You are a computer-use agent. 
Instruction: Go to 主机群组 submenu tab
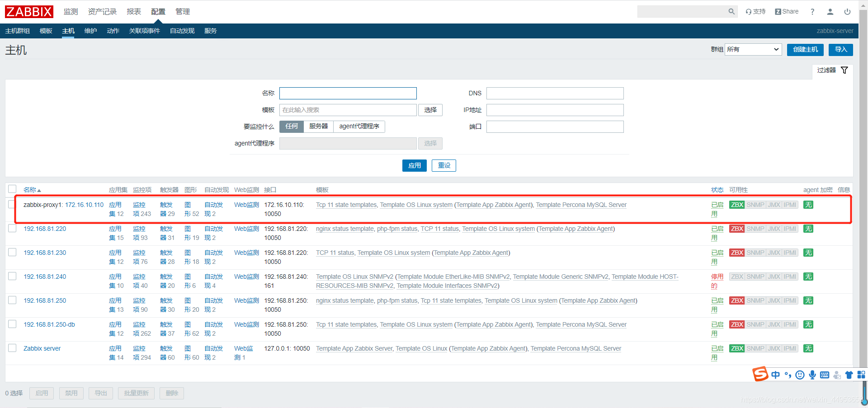18,31
